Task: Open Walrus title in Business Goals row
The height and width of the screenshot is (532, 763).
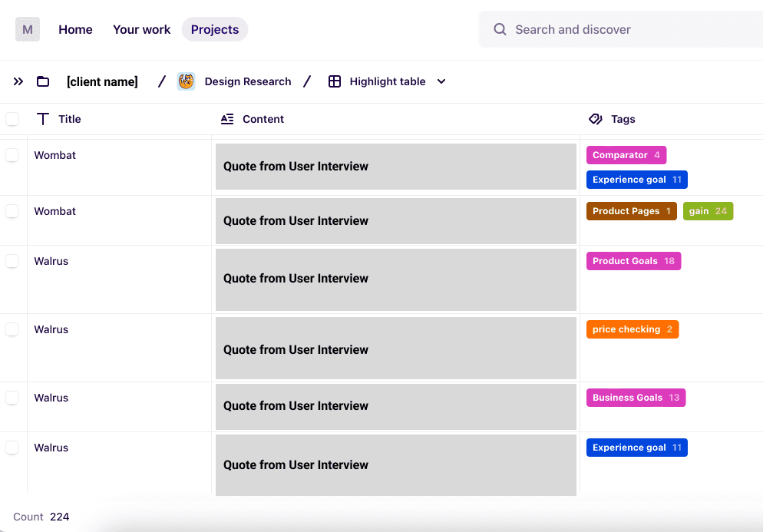Action: pyautogui.click(x=51, y=398)
